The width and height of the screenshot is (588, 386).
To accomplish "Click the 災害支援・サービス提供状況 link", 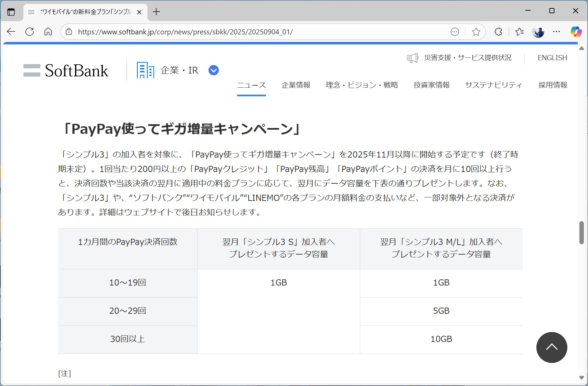I will pos(468,57).
